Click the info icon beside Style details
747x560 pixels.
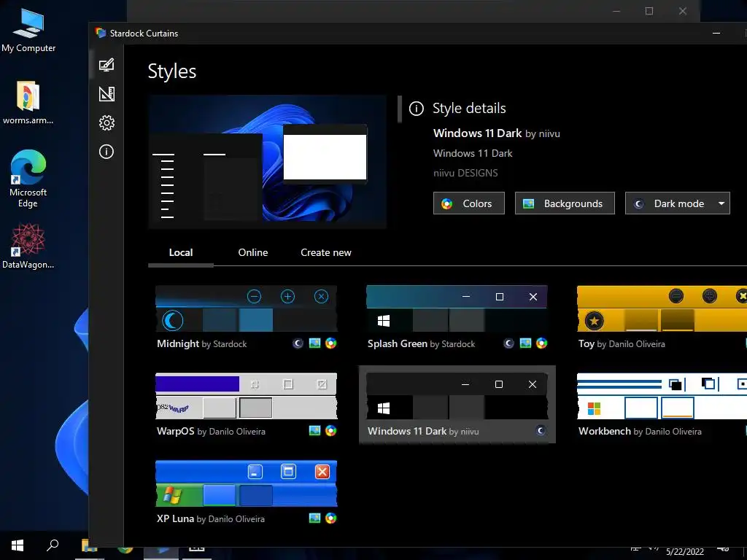pyautogui.click(x=417, y=109)
